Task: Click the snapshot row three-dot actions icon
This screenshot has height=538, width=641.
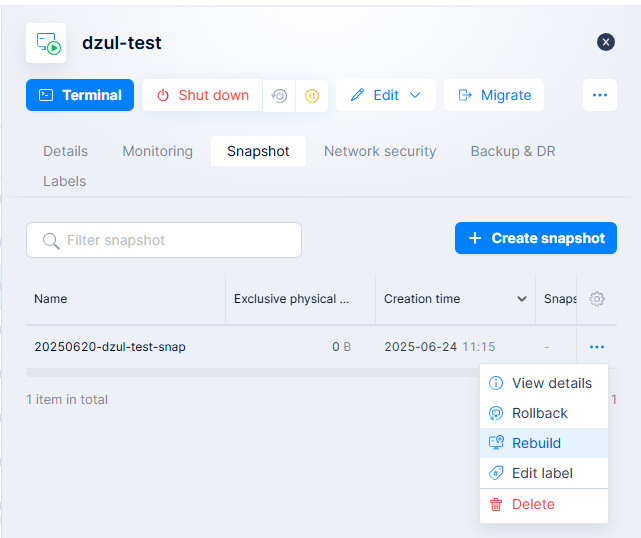Action: pyautogui.click(x=597, y=347)
